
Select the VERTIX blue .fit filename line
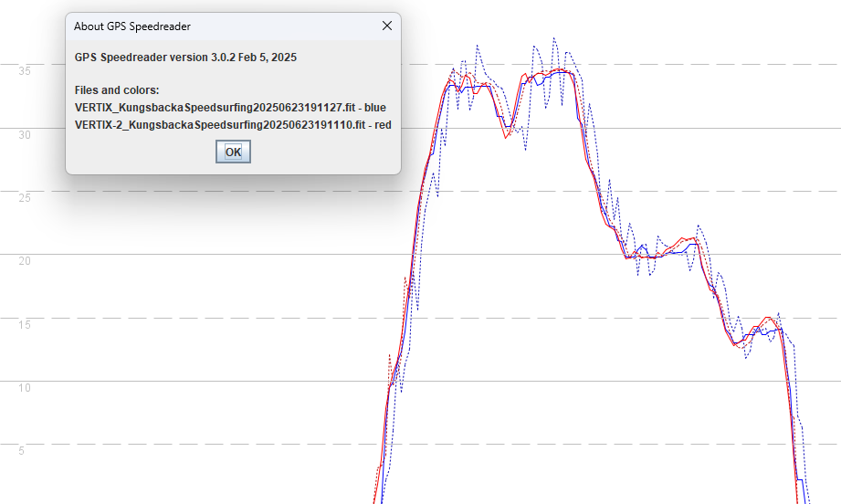[x=230, y=107]
